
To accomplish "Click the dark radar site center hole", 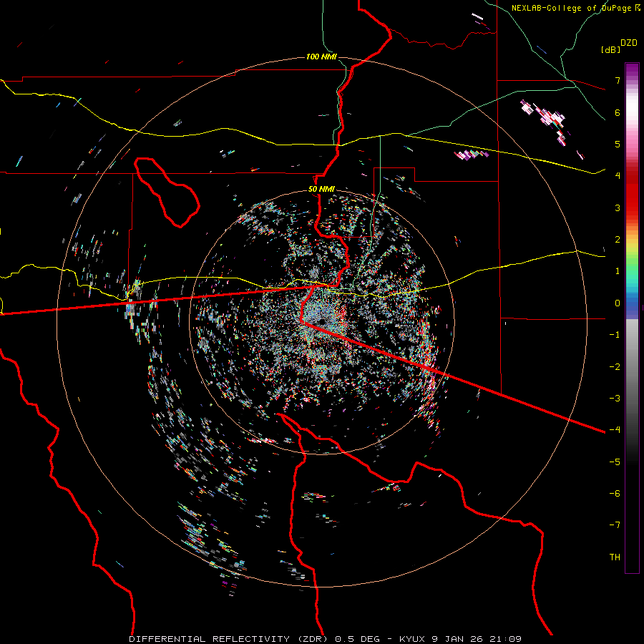I will tap(321, 321).
